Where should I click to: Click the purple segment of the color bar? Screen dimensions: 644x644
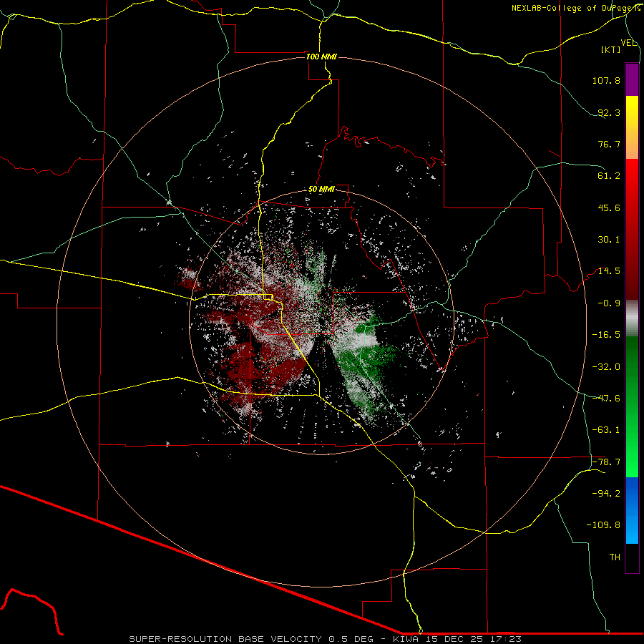632,79
